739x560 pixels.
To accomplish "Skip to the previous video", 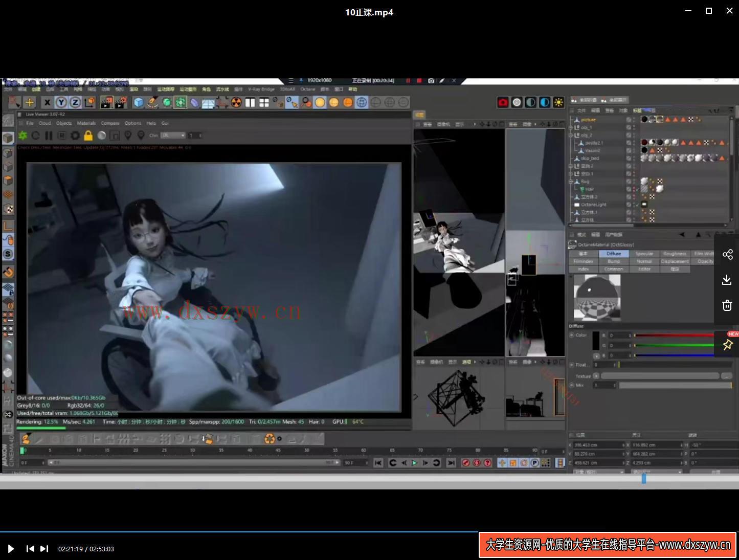I will [x=30, y=549].
